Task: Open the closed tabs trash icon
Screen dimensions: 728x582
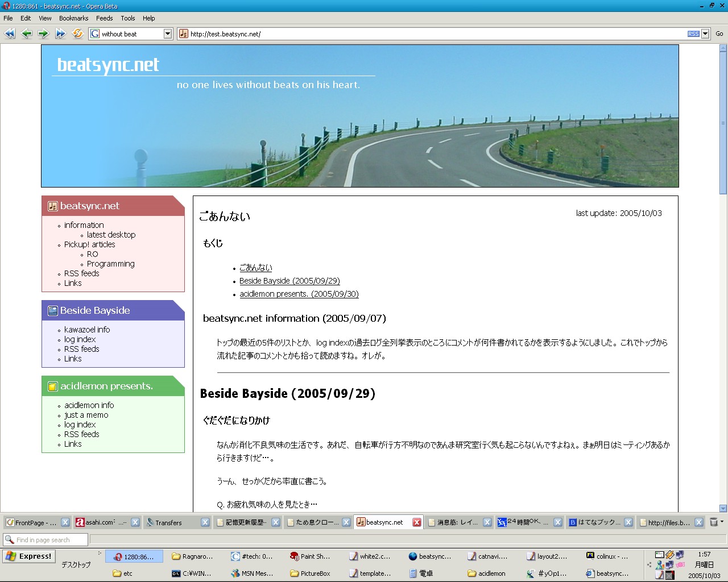Action: (x=713, y=522)
